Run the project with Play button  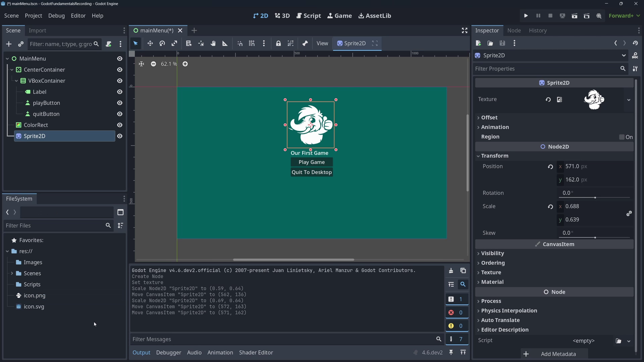pos(526,16)
